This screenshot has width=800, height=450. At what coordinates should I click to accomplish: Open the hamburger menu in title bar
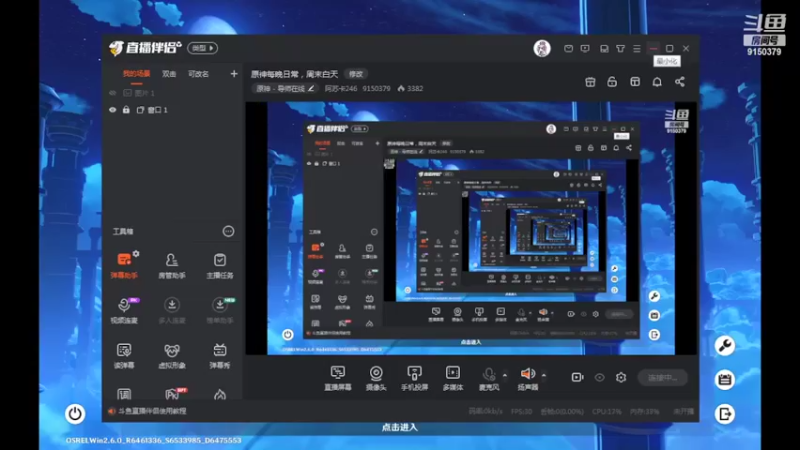637,48
